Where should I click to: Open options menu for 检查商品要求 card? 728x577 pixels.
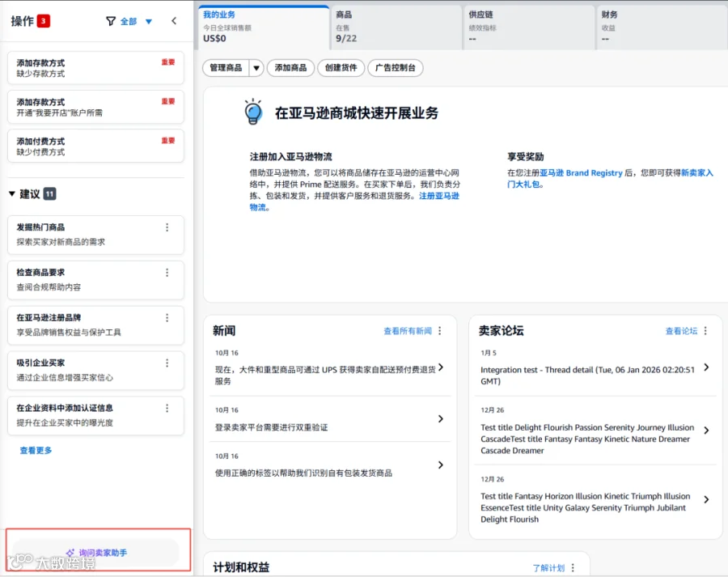tap(167, 273)
